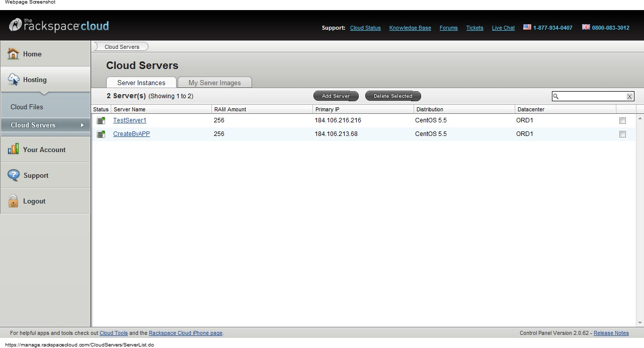Screen dimensions: 644x348
Task: Click the Hosting cloud icon
Action: click(x=14, y=80)
